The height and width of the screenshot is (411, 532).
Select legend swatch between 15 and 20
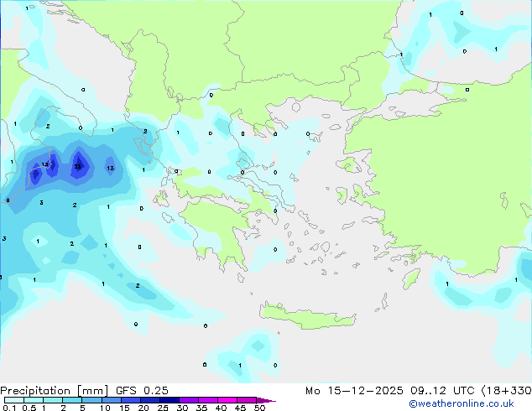click(130, 400)
